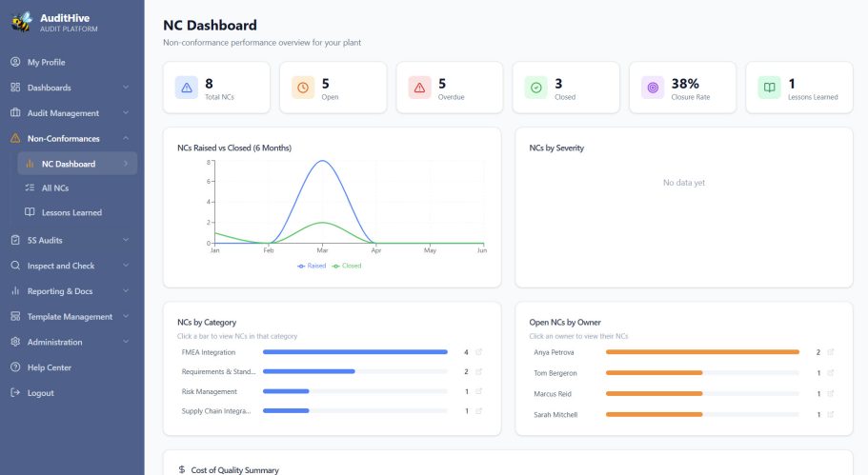Open link icon for Marcus Reid row
Screen dimensions: 868x475
click(830, 394)
